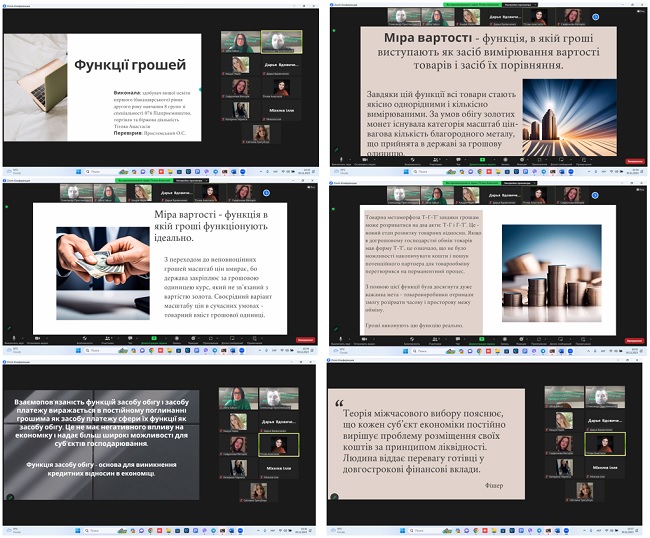Image resolution: width=650 pixels, height=538 pixels.
Task: Mute microphone in the money-handshake slide window
Action: 14,339
